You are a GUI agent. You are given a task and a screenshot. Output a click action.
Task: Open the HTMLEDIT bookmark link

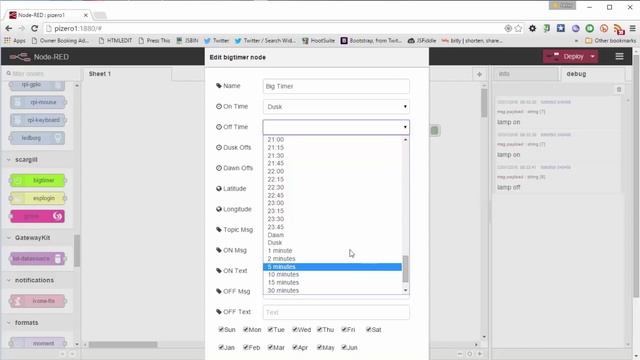tap(116, 41)
